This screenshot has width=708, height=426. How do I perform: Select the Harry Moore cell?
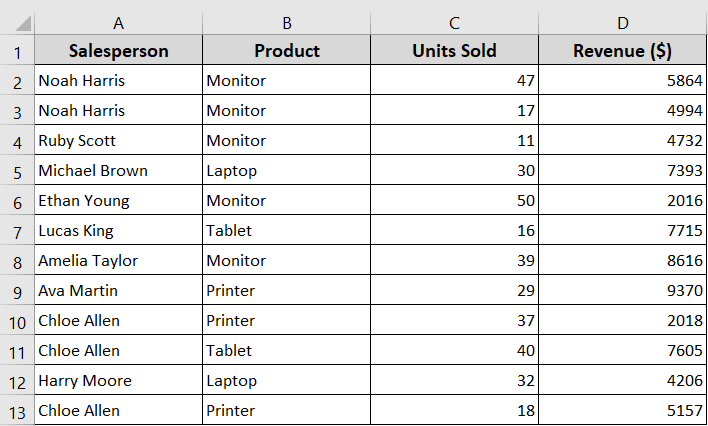point(118,380)
